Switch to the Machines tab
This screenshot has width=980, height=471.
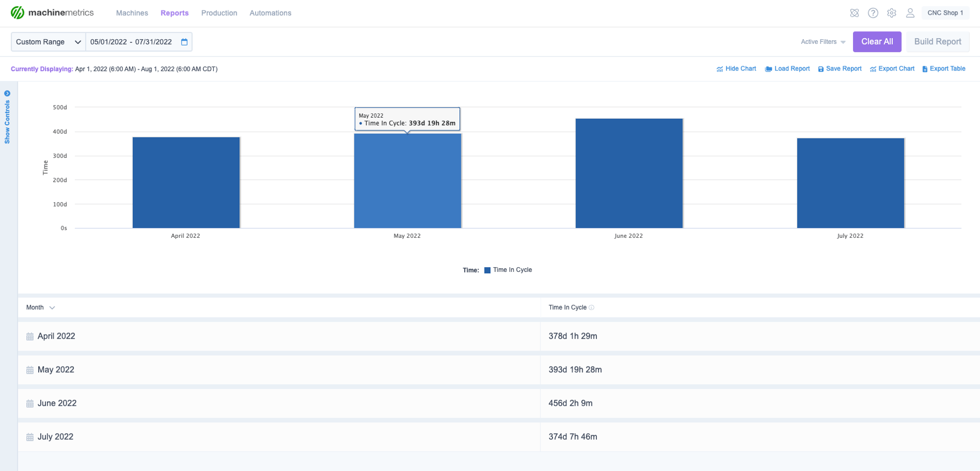pyautogui.click(x=132, y=13)
